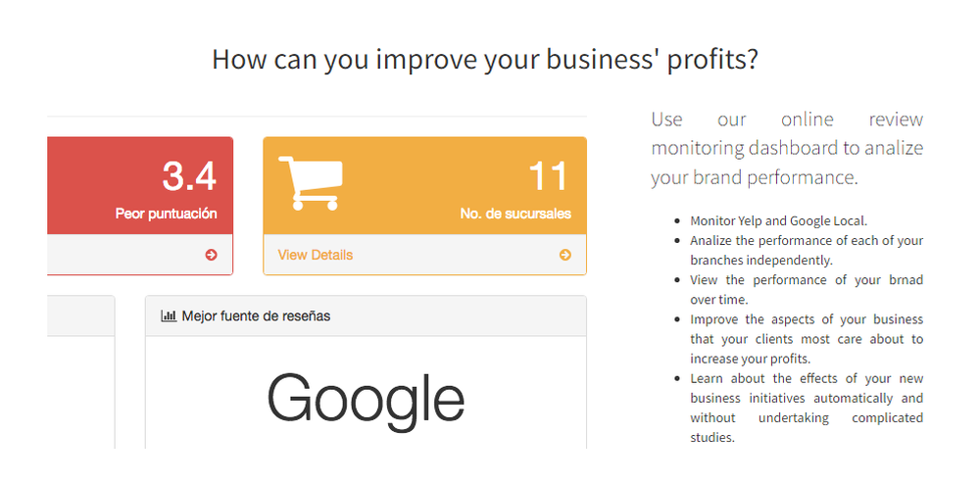
Task: Click the orange arrow icon beside View Details
Action: [565, 255]
